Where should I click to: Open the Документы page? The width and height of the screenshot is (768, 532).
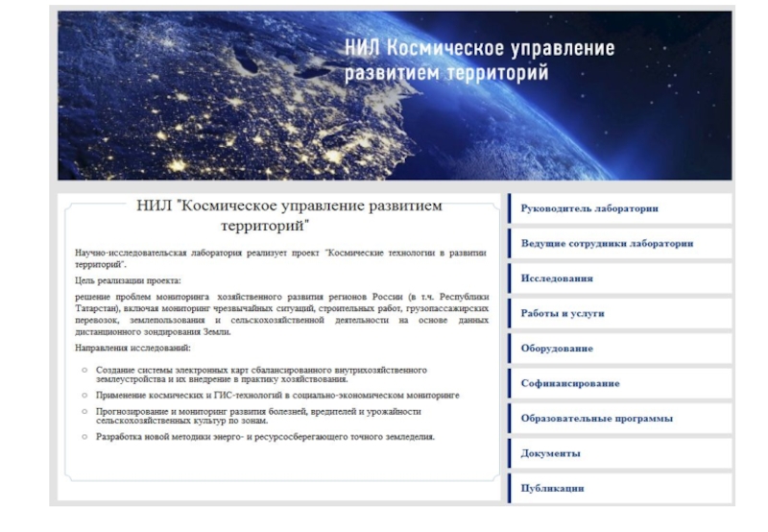point(550,453)
